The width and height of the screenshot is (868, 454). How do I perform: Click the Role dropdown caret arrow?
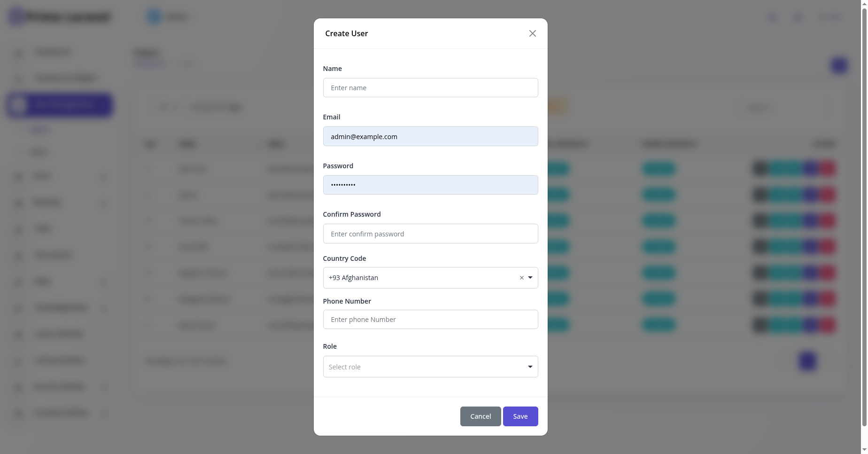pyautogui.click(x=530, y=367)
